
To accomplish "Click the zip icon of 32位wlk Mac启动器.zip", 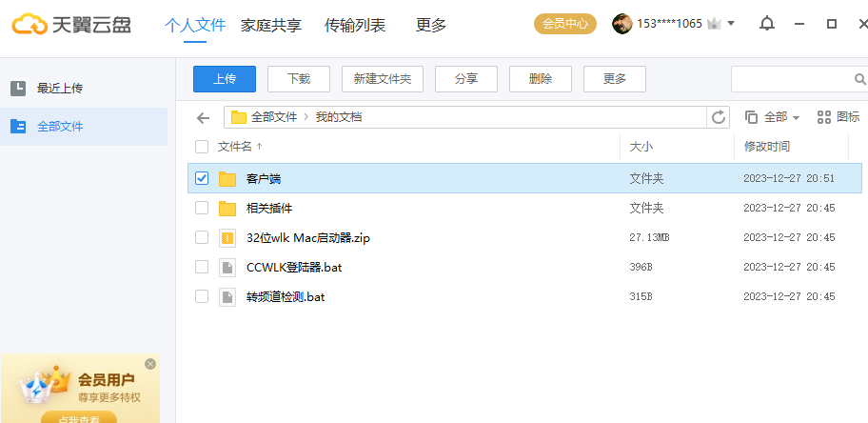I will point(227,238).
